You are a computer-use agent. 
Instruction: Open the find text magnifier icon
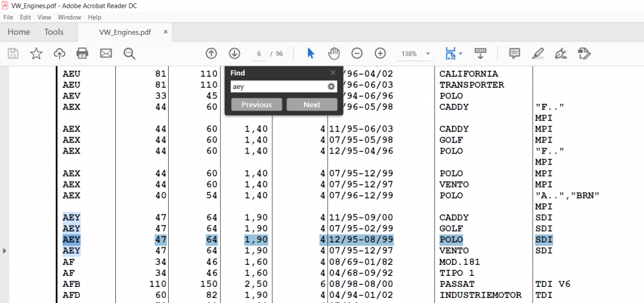tap(129, 54)
